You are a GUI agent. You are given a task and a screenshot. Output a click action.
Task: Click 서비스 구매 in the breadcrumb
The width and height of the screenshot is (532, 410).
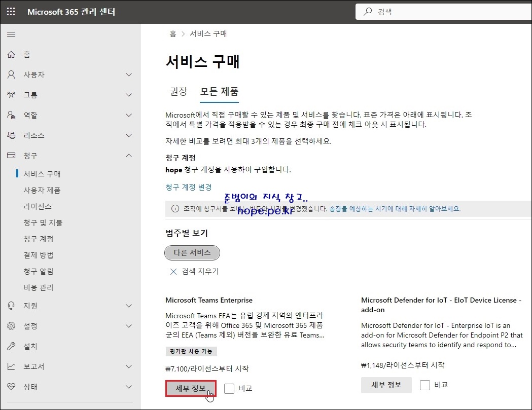[x=208, y=34]
